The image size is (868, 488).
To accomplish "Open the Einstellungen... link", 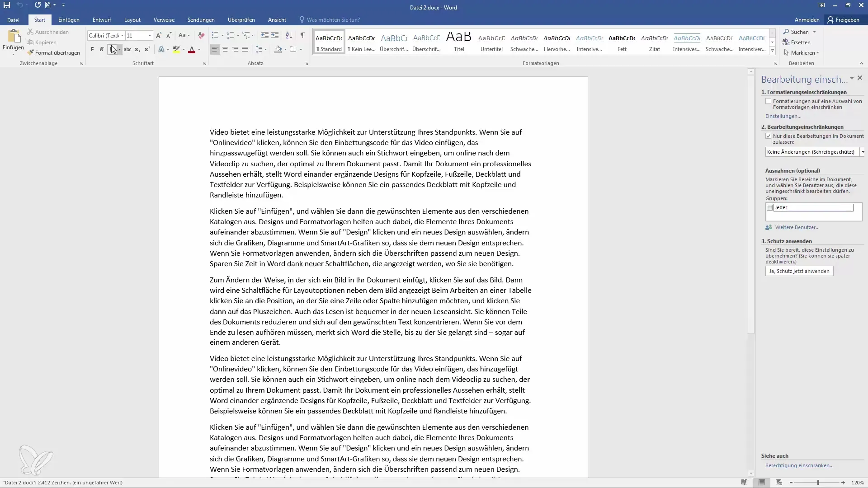I will tap(783, 116).
